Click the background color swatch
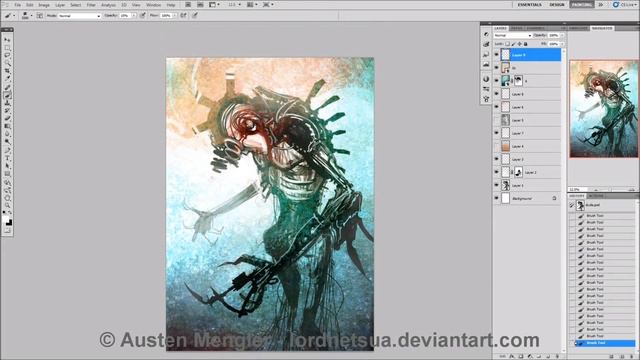 [x=9, y=222]
